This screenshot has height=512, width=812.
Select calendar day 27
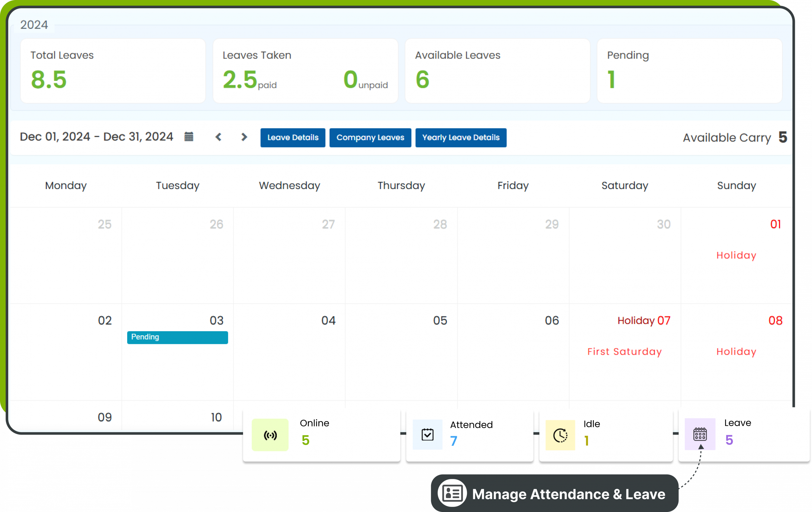click(328, 224)
